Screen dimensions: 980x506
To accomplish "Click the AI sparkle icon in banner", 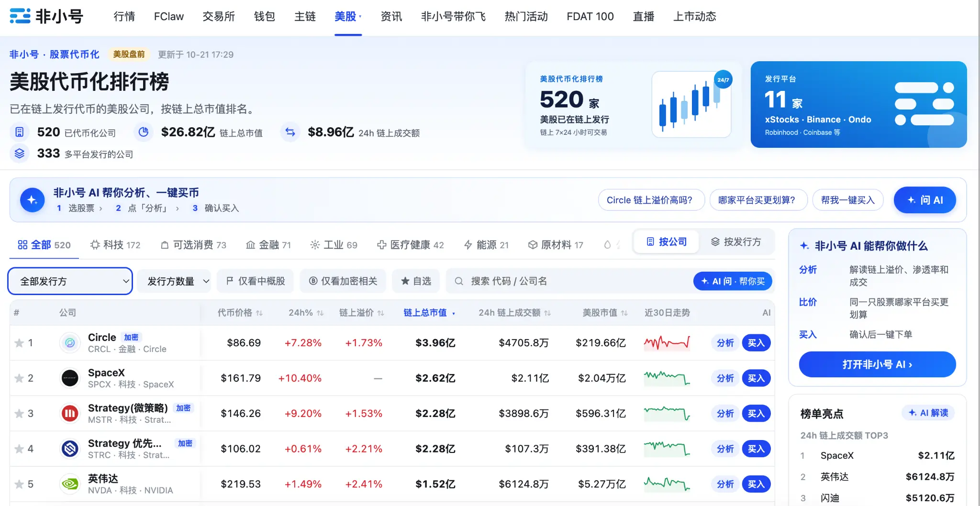I will [x=33, y=200].
